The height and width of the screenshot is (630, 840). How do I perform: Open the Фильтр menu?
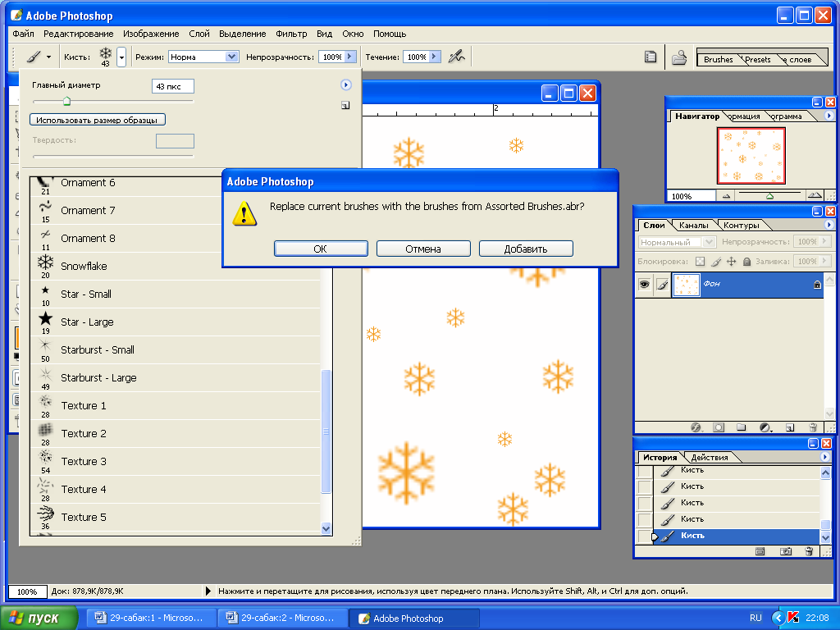point(291,34)
